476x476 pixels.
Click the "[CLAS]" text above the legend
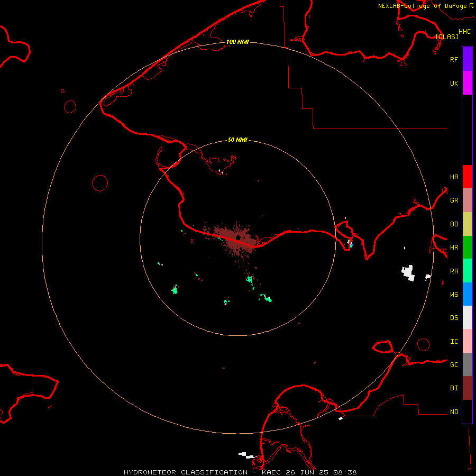[x=447, y=36]
